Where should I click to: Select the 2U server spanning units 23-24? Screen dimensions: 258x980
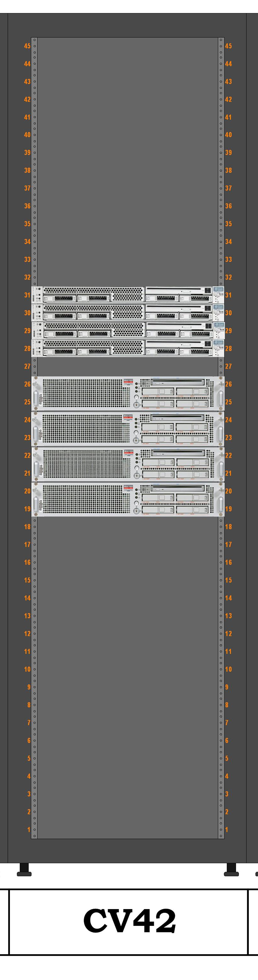pos(128,428)
